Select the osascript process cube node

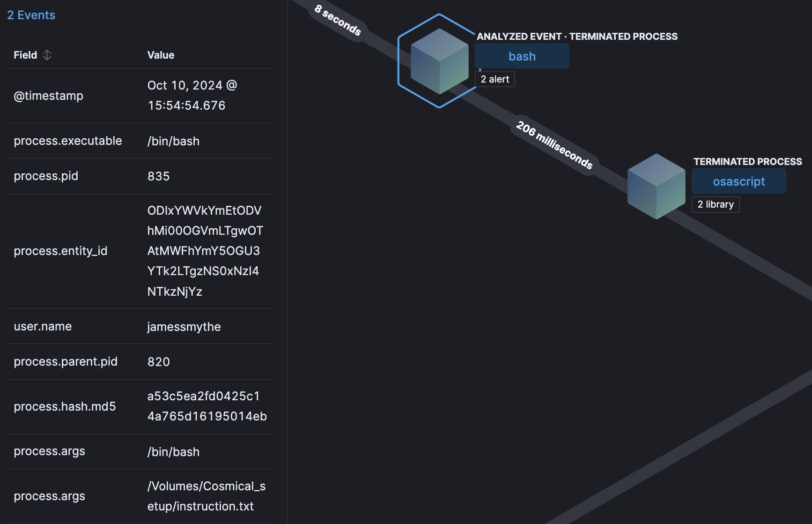coord(657,186)
